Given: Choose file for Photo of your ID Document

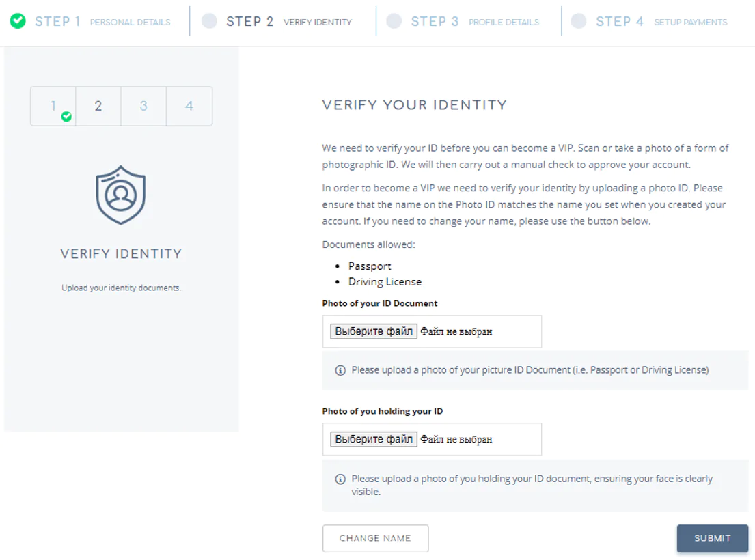Looking at the screenshot, I should (x=374, y=331).
